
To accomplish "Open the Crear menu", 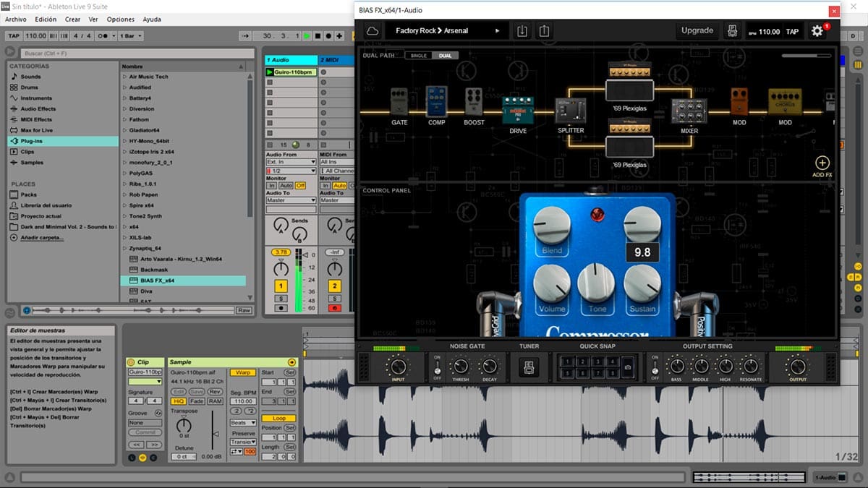I will [73, 20].
